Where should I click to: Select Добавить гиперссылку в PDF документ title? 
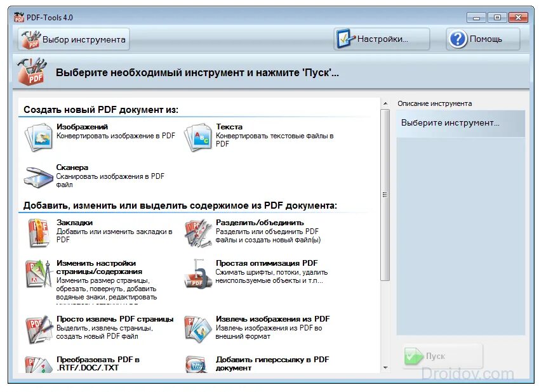tap(272, 363)
